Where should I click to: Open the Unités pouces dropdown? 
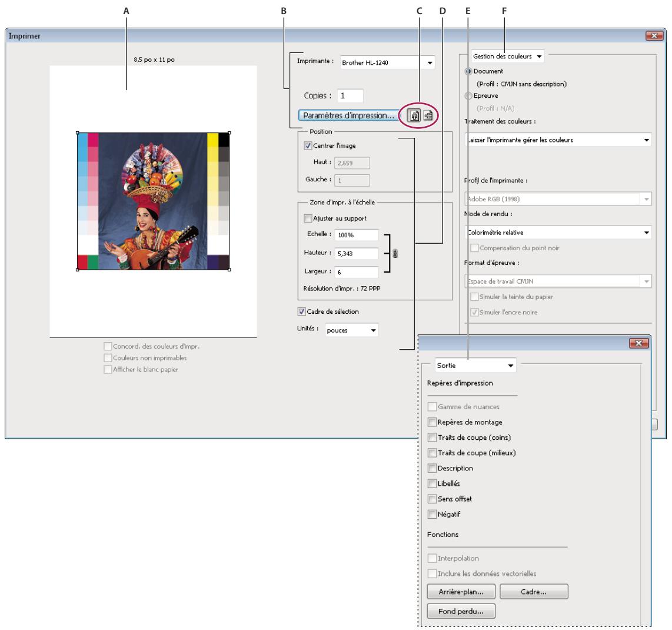coord(351,330)
